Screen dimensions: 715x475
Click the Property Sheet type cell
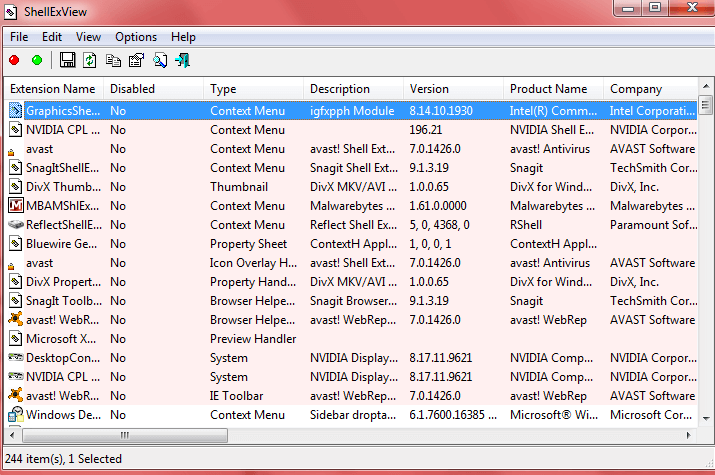pos(249,244)
